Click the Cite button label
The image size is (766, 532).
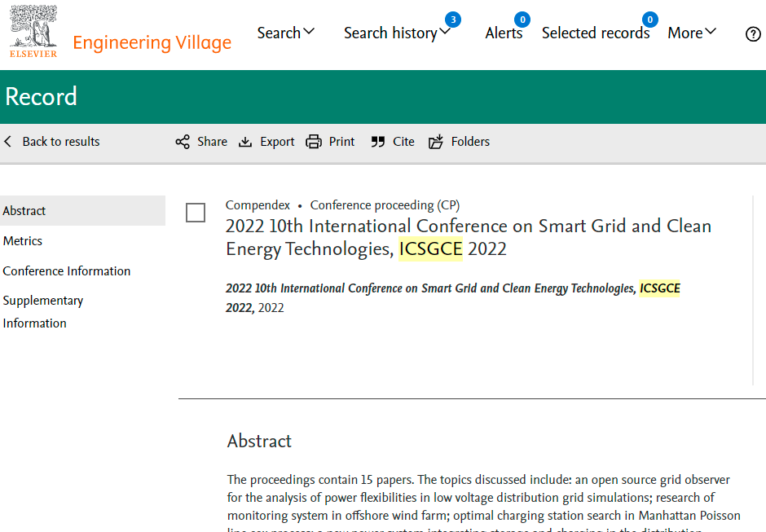pyautogui.click(x=403, y=142)
